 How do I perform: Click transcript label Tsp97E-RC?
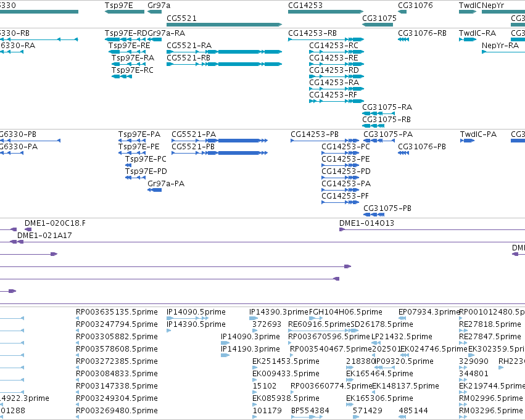coord(132,70)
